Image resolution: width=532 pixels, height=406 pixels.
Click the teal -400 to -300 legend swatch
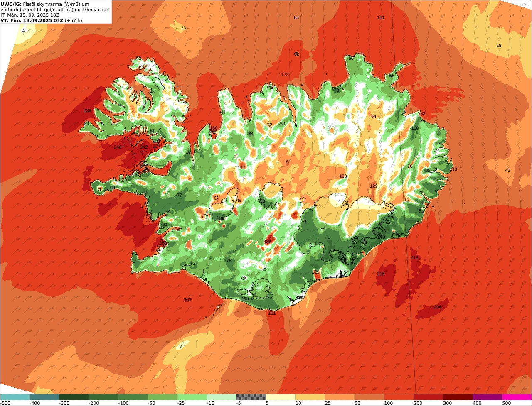pos(44,397)
